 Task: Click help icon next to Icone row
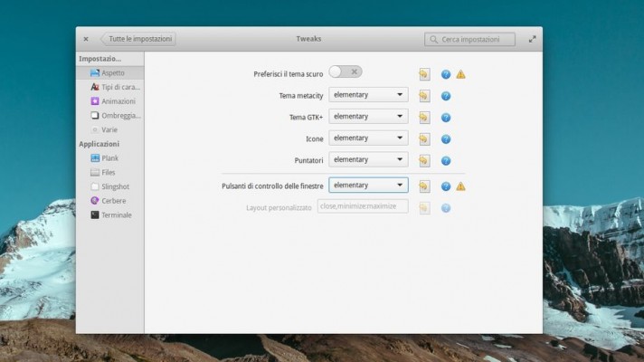click(x=446, y=139)
